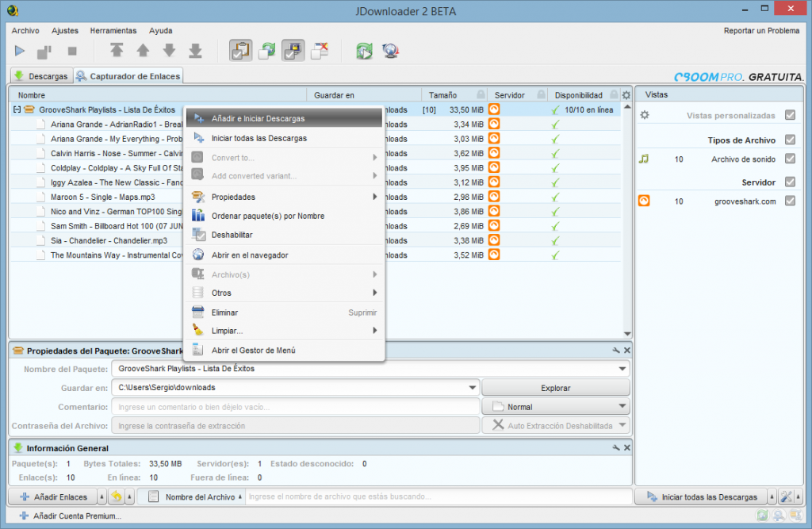Image resolution: width=812 pixels, height=529 pixels.
Task: Click the Añadir Enlaces button
Action: [53, 496]
